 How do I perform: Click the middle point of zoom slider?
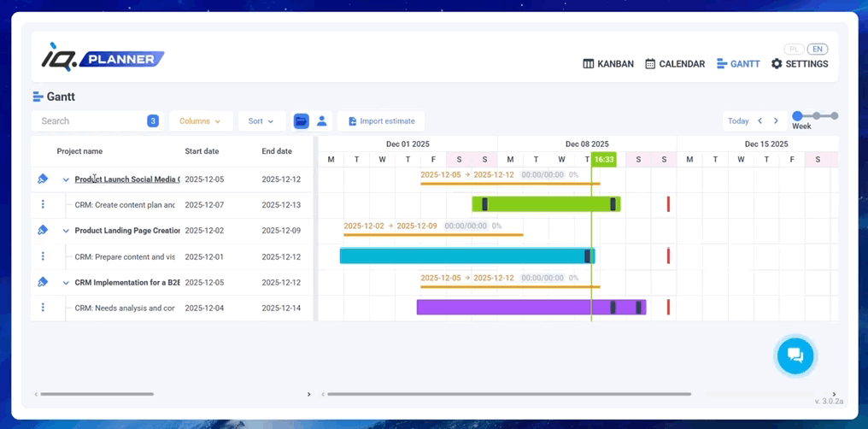(x=817, y=115)
